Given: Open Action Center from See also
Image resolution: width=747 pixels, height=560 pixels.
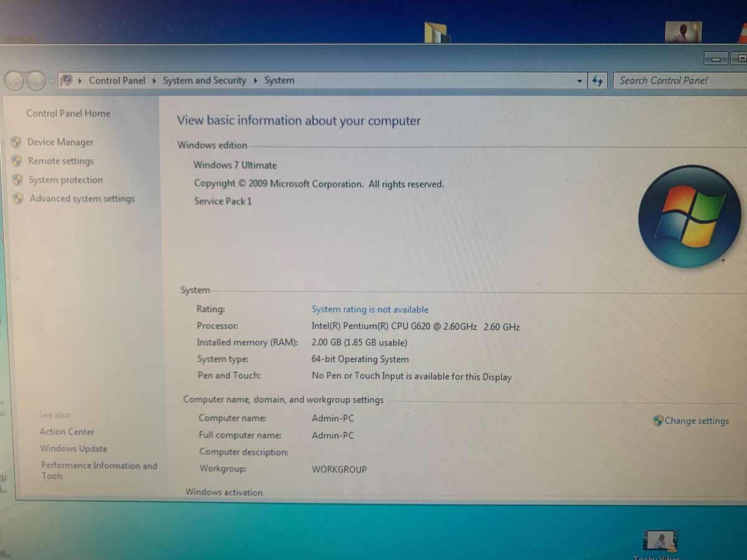Looking at the screenshot, I should [x=67, y=431].
